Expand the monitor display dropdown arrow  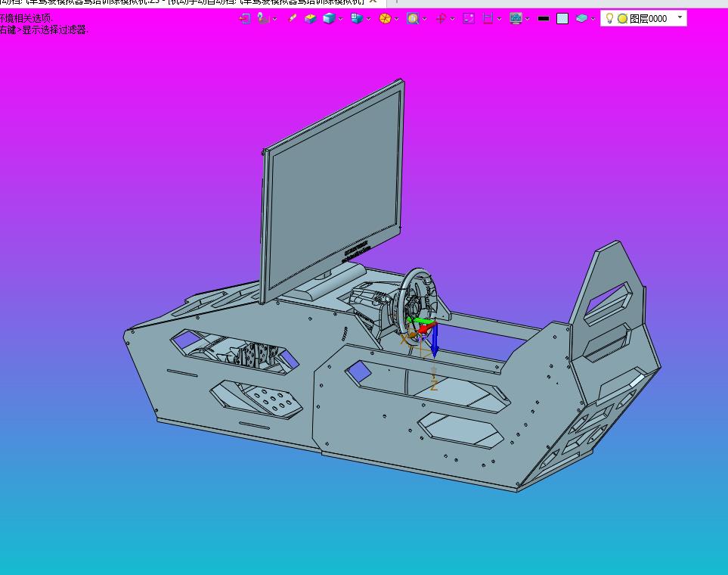[527, 19]
